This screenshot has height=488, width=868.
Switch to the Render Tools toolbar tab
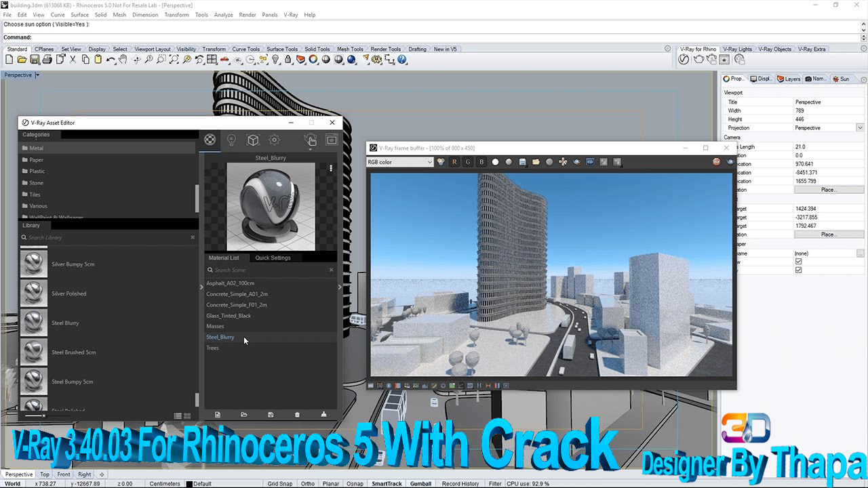point(385,49)
